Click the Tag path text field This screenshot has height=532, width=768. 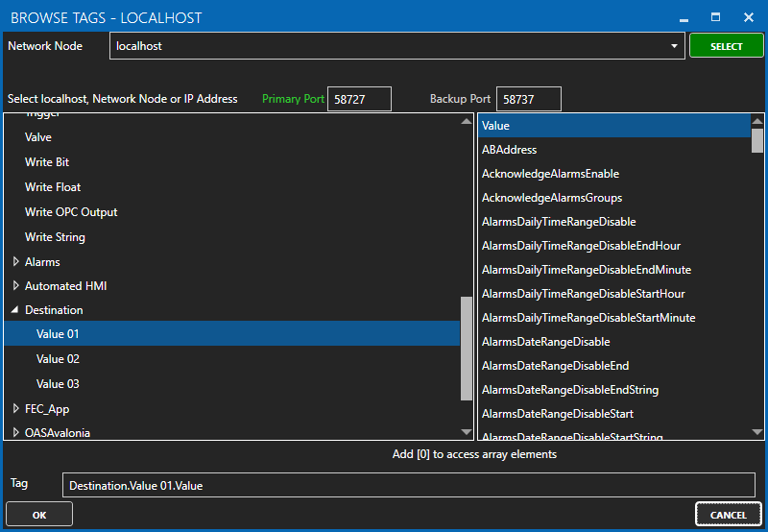(408, 486)
